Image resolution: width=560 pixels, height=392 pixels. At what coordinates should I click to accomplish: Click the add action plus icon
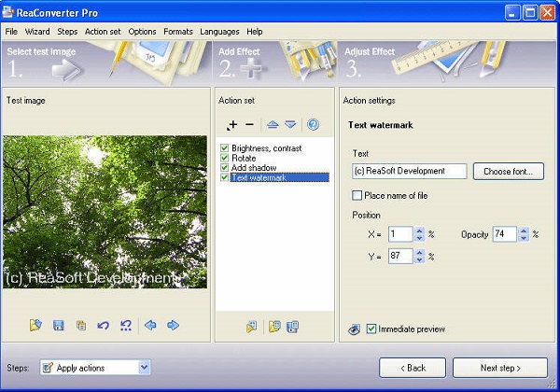click(232, 125)
